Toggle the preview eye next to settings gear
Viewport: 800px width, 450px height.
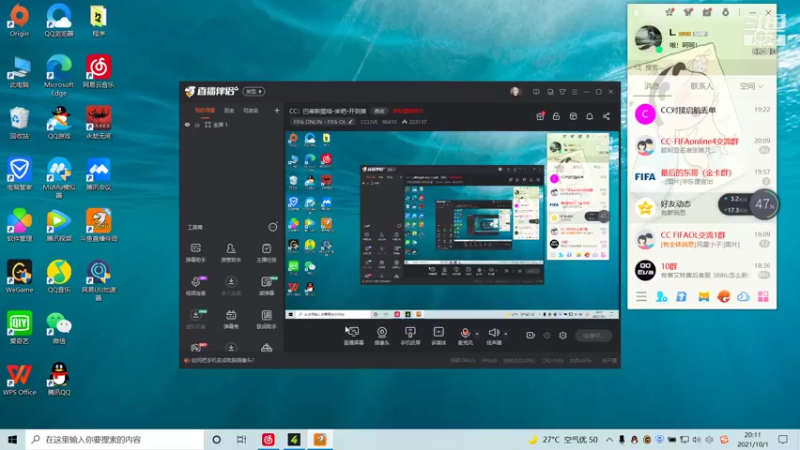coord(547,335)
